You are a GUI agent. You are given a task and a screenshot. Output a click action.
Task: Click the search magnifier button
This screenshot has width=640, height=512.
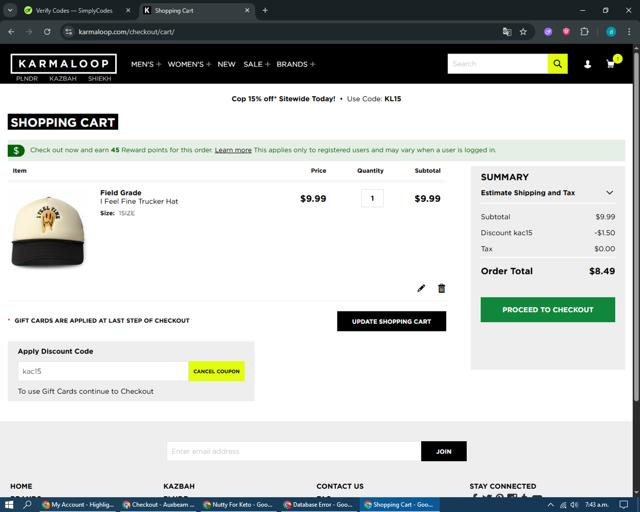tap(557, 64)
